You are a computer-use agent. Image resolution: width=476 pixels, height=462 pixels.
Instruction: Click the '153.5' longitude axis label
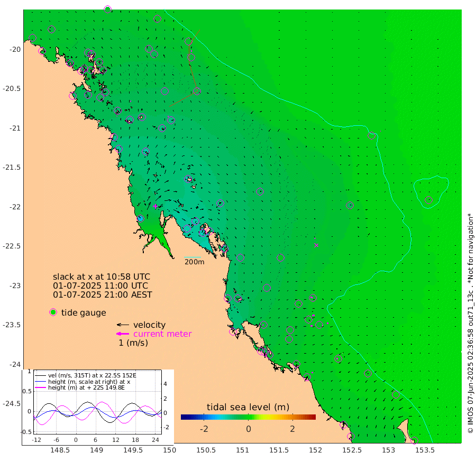(x=425, y=450)
